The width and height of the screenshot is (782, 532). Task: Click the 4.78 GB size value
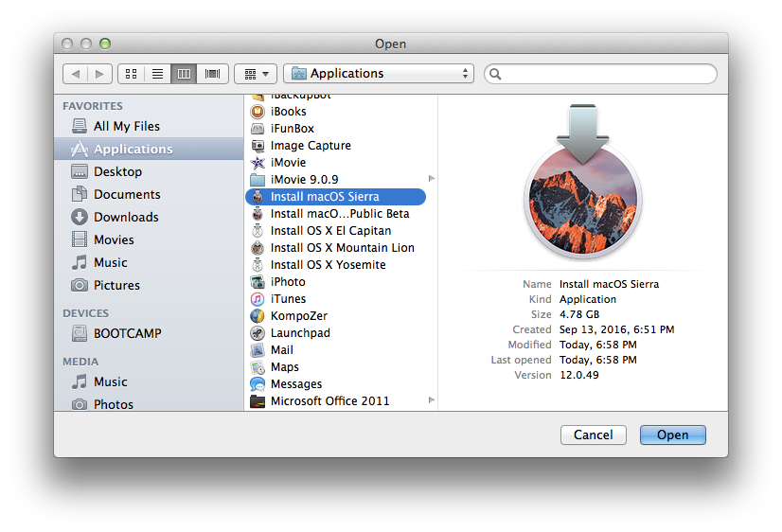579,314
